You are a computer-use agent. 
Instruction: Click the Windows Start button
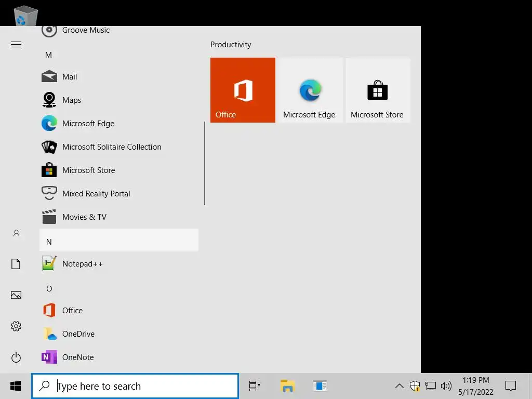click(16, 386)
